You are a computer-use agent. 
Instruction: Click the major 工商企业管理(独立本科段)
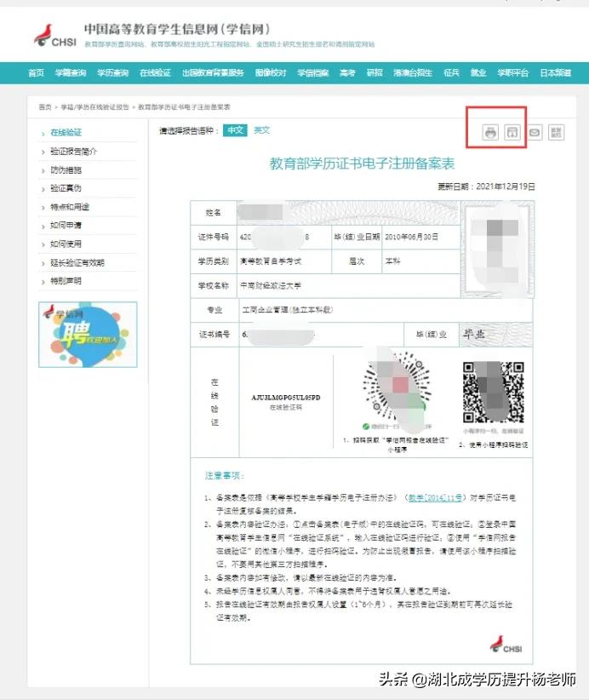[288, 310]
